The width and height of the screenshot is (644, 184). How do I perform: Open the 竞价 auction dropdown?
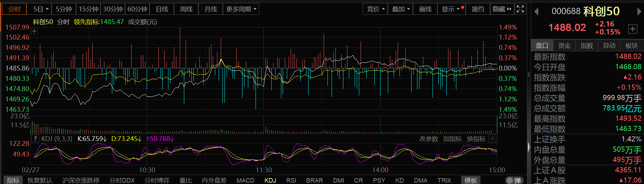pos(375,9)
